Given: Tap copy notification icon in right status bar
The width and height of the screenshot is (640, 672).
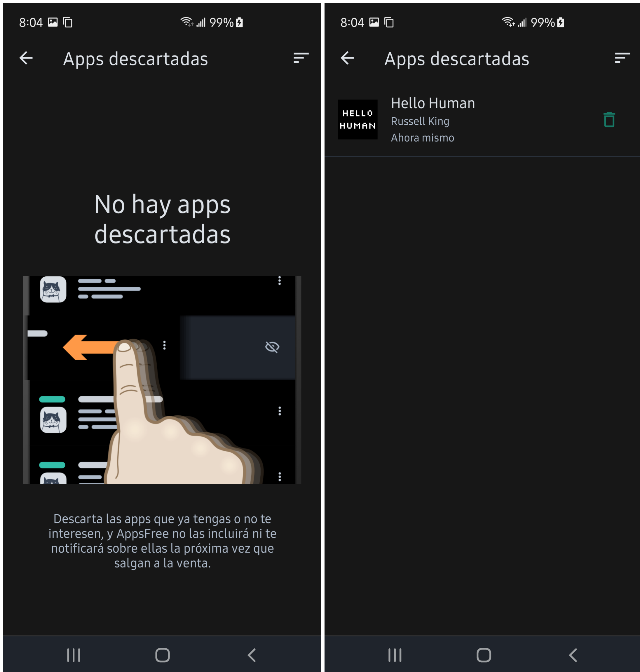Looking at the screenshot, I should [x=389, y=22].
